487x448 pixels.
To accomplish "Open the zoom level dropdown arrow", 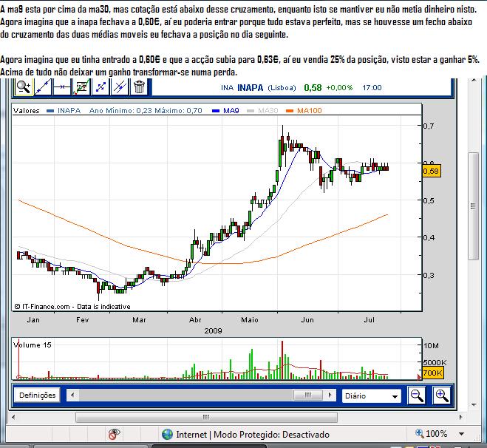I will click(x=461, y=434).
